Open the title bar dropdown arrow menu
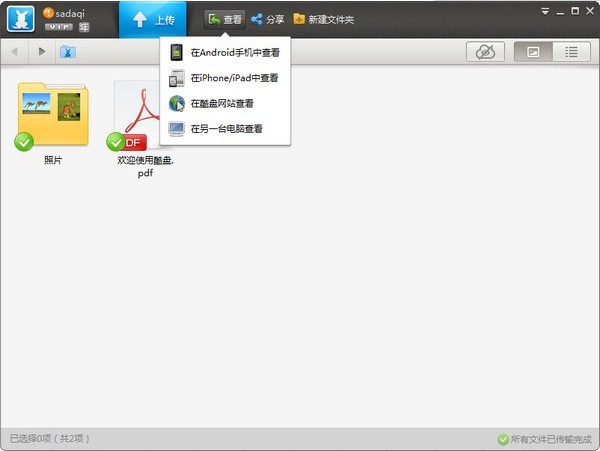This screenshot has width=600, height=451. pos(544,11)
